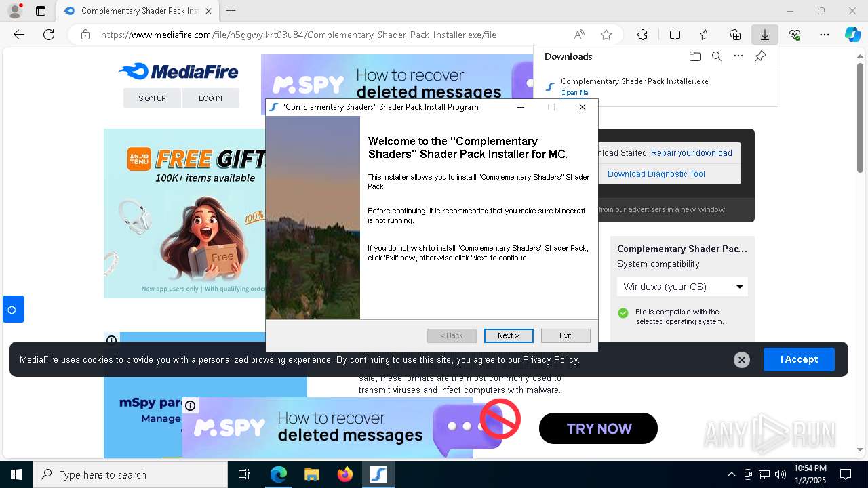The width and height of the screenshot is (868, 488).
Task: Open the Collections icon
Action: [x=735, y=35]
